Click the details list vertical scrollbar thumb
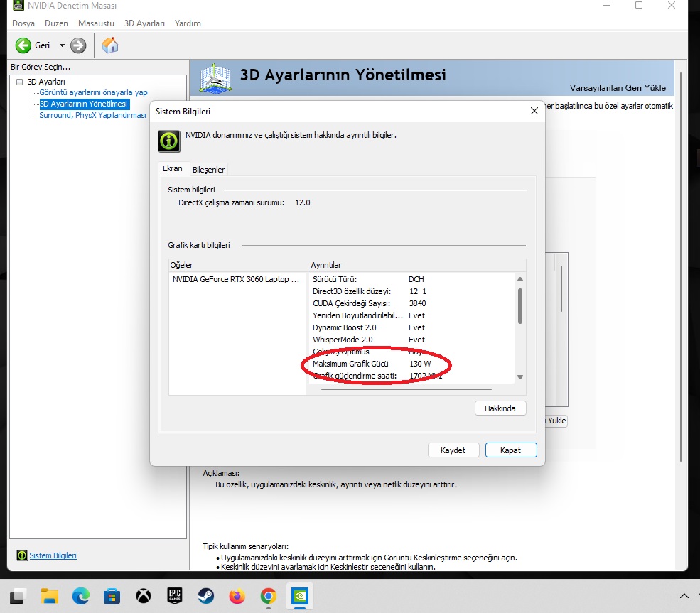700x613 pixels. [520, 305]
